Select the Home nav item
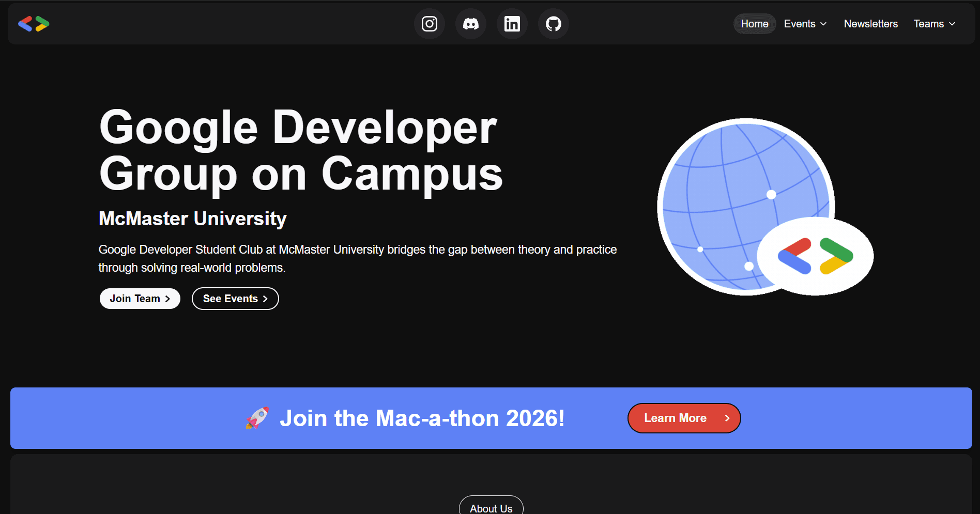This screenshot has height=514, width=980. [x=755, y=24]
